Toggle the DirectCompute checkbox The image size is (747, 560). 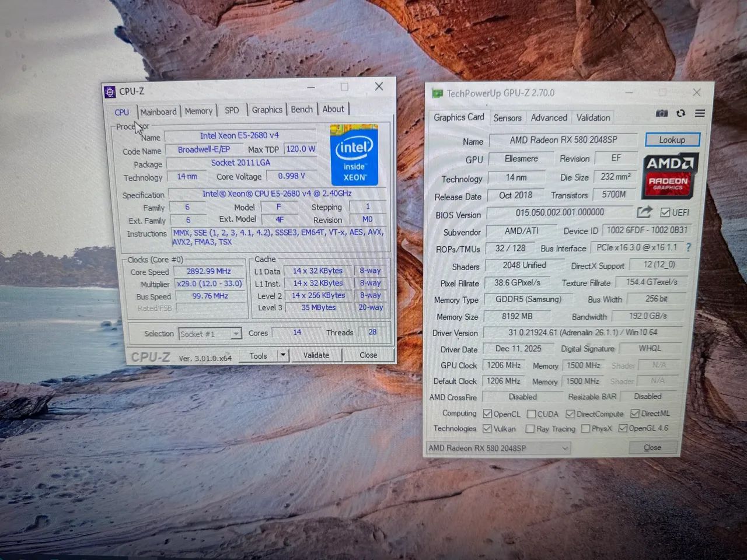pyautogui.click(x=570, y=414)
